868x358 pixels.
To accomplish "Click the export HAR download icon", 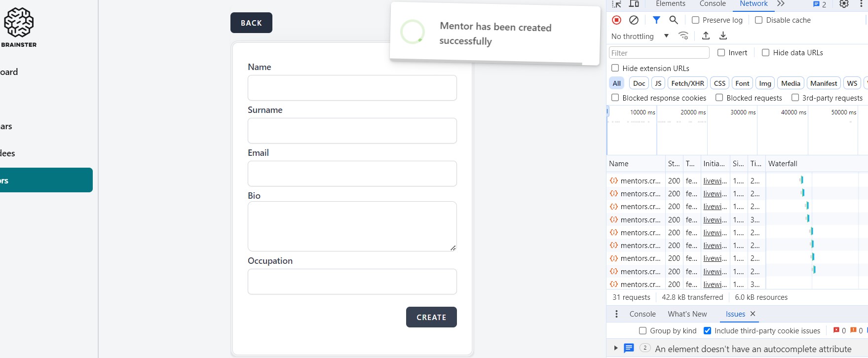I will click(723, 36).
